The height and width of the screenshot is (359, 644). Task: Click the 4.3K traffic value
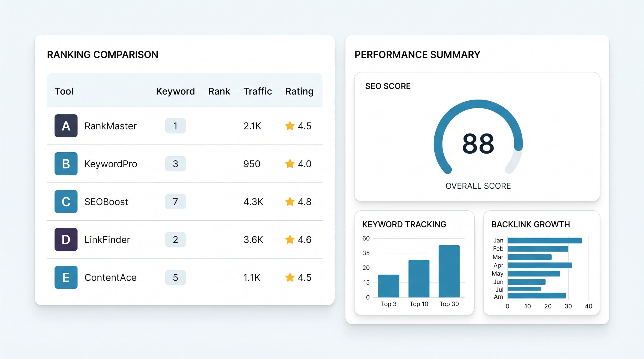point(253,202)
